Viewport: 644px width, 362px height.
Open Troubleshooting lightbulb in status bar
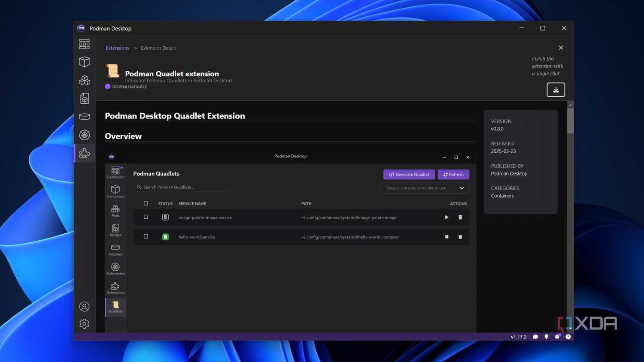(546, 337)
